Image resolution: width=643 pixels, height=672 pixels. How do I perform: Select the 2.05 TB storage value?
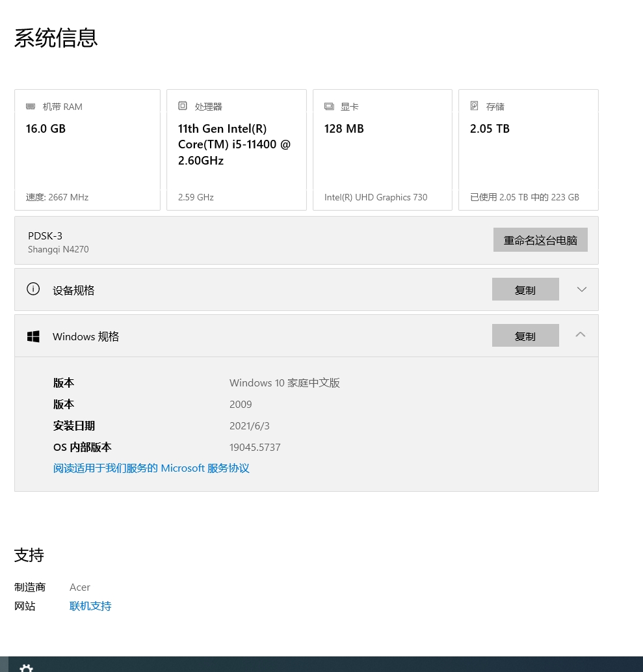tap(490, 129)
